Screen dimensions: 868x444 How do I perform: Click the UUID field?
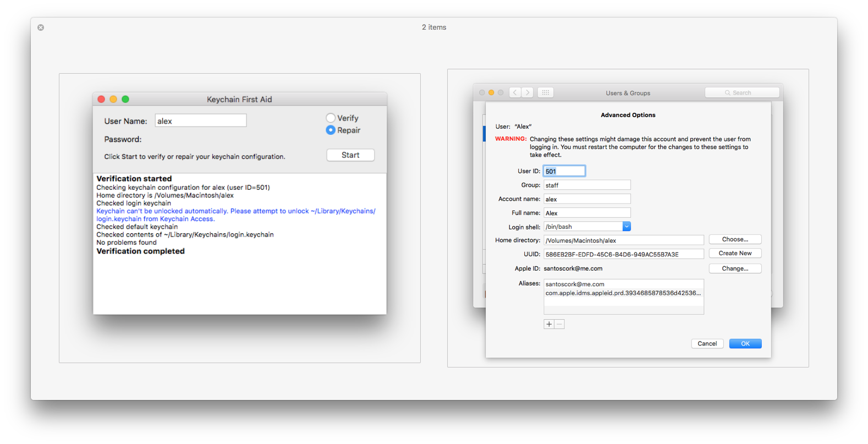click(x=624, y=254)
